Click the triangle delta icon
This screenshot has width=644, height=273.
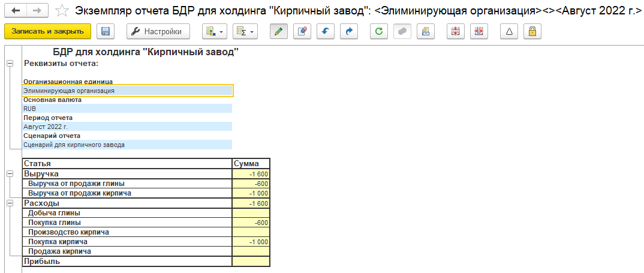click(509, 31)
